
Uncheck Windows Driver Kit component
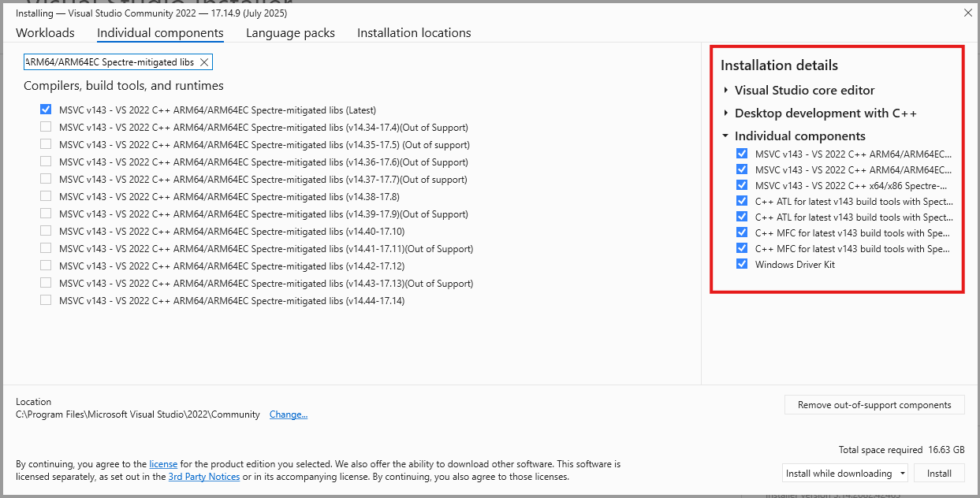coord(742,264)
